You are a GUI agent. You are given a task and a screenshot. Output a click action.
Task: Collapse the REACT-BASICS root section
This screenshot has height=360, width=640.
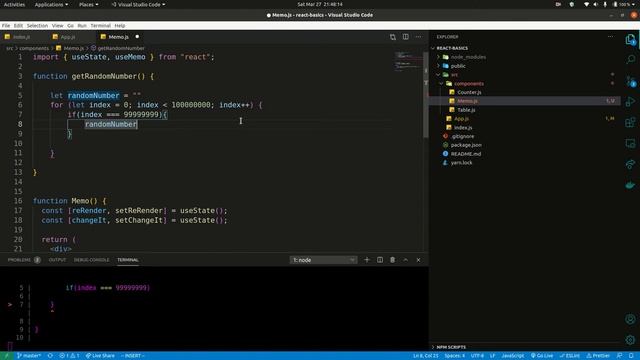tap(452, 48)
